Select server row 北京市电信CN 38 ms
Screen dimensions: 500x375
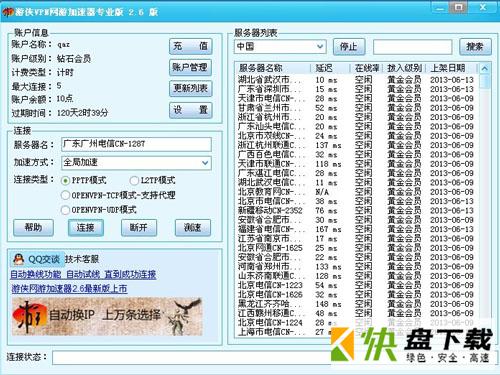[356, 201]
